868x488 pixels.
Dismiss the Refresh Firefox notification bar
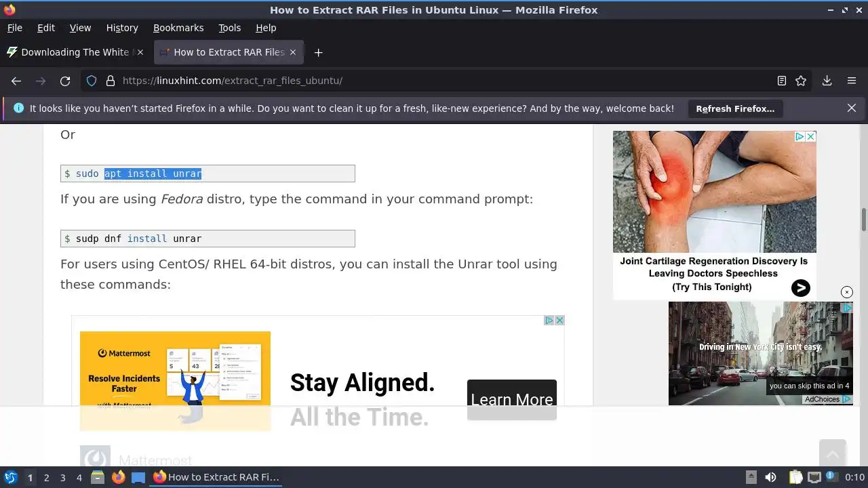[852, 108]
